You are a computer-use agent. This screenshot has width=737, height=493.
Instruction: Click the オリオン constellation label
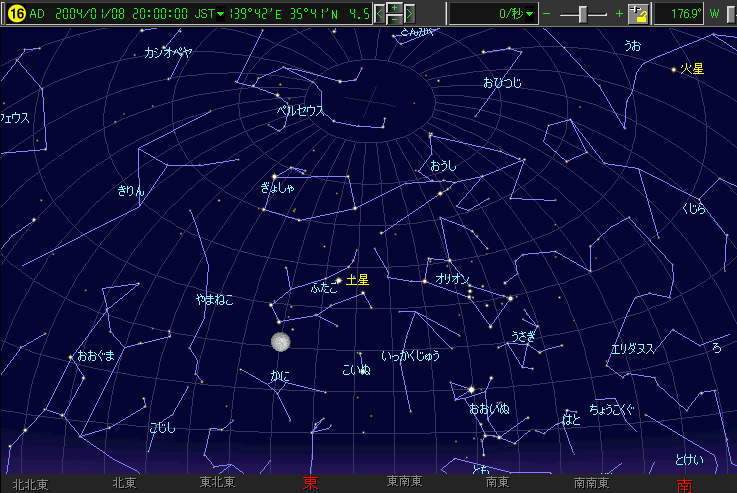point(452,279)
